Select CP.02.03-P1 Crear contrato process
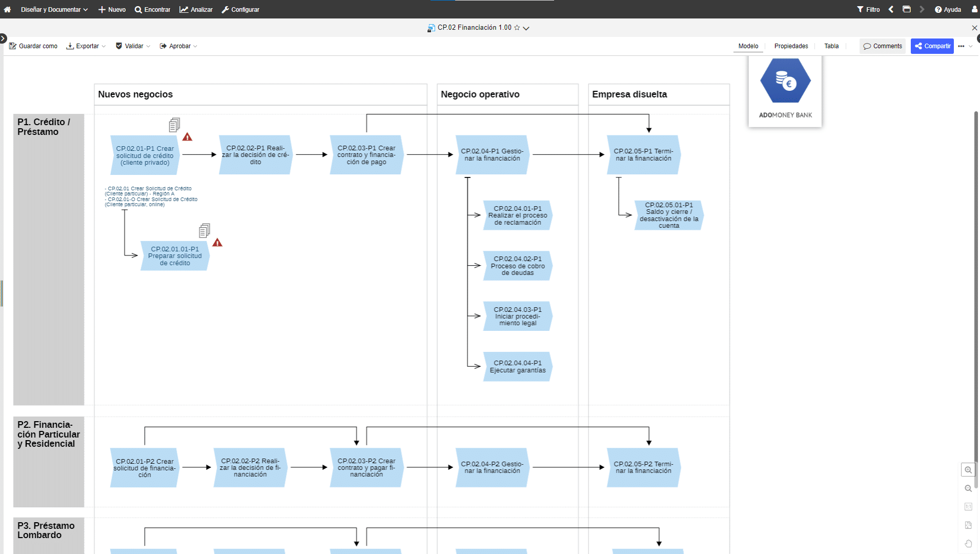 [x=366, y=155]
